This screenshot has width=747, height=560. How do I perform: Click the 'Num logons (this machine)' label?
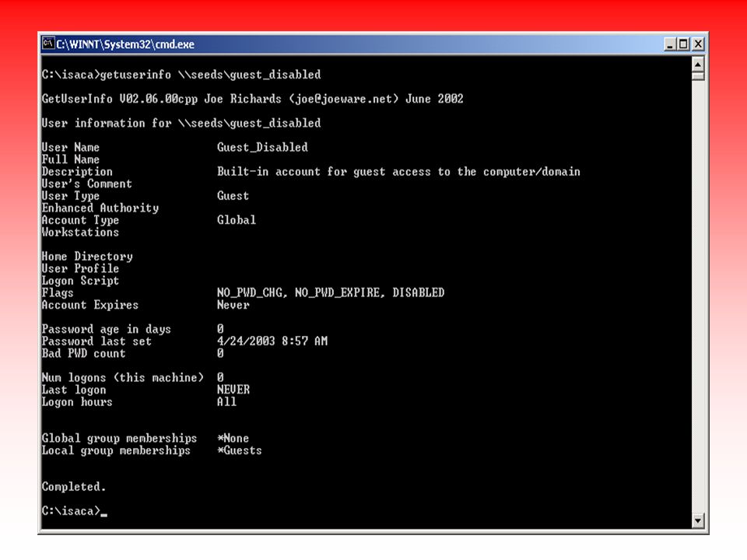click(123, 378)
